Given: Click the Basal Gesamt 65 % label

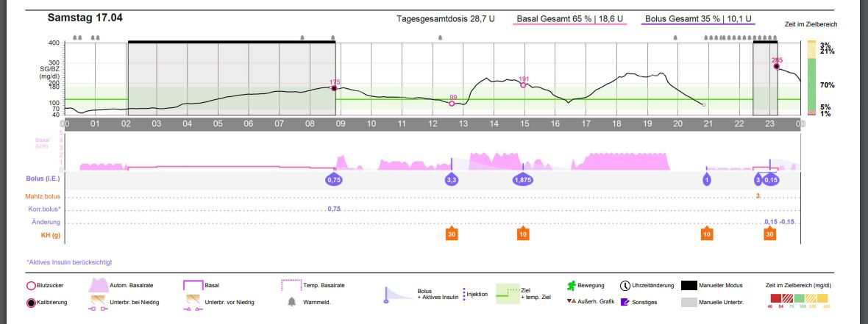Looking at the screenshot, I should tap(569, 18).
